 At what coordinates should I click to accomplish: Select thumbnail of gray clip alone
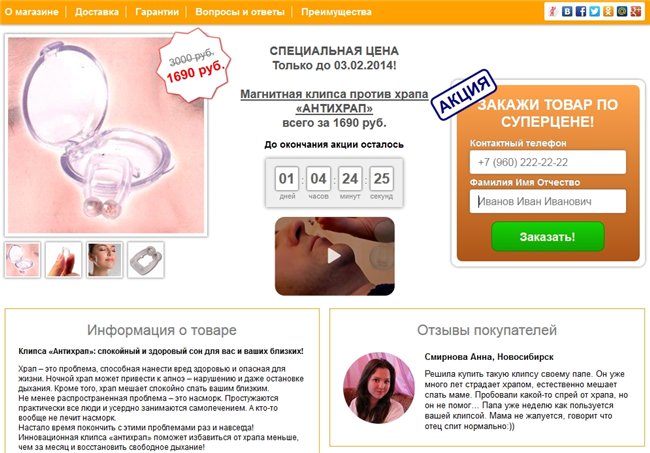pyautogui.click(x=146, y=260)
